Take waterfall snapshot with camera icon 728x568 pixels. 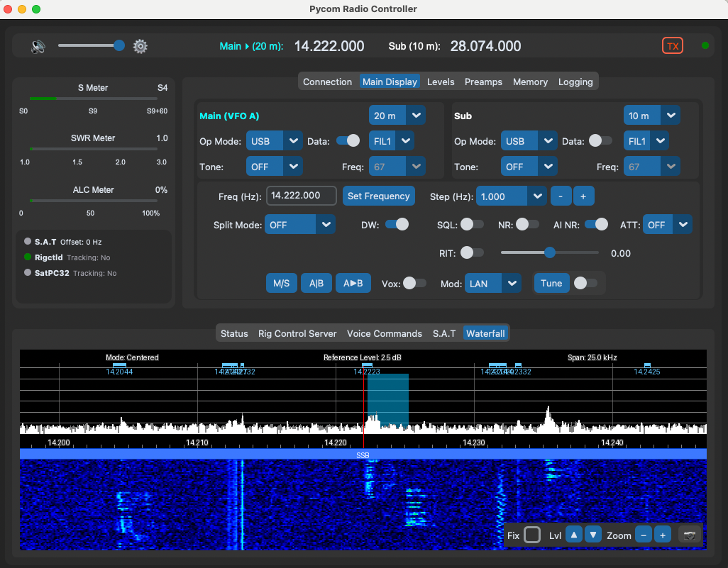pos(690,535)
